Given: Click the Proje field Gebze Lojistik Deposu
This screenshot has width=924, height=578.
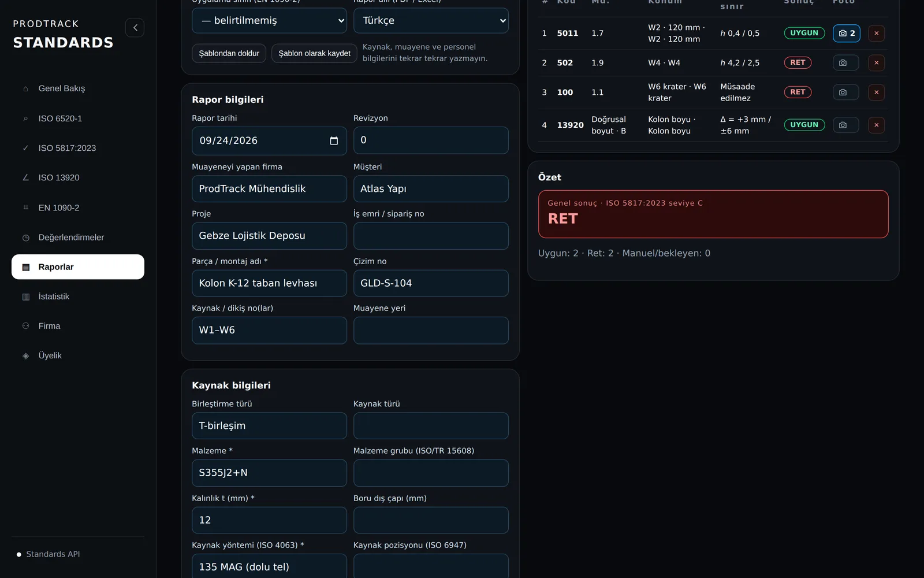Looking at the screenshot, I should 269,236.
